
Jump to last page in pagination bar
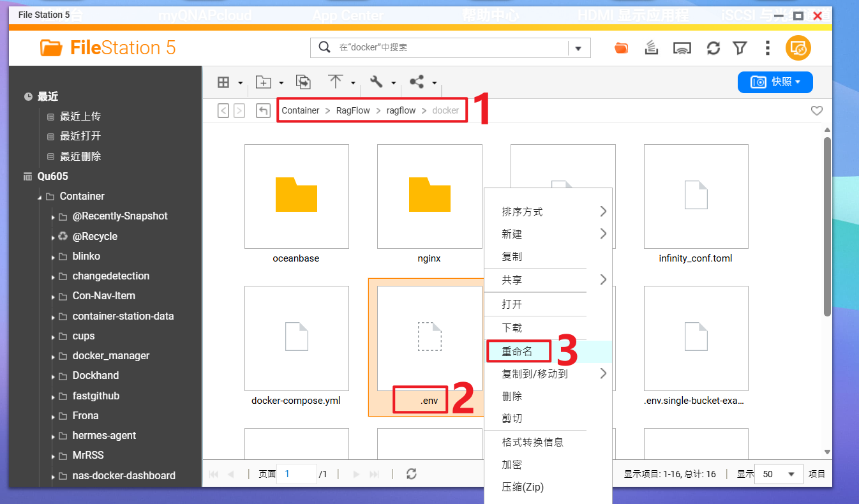point(375,474)
